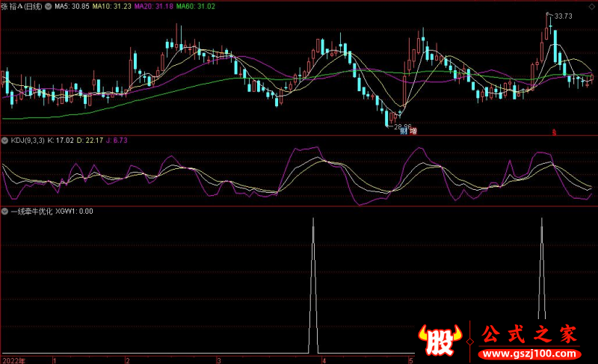
Task: Expand the KDJ indicator panel options
Action: (x=5, y=140)
